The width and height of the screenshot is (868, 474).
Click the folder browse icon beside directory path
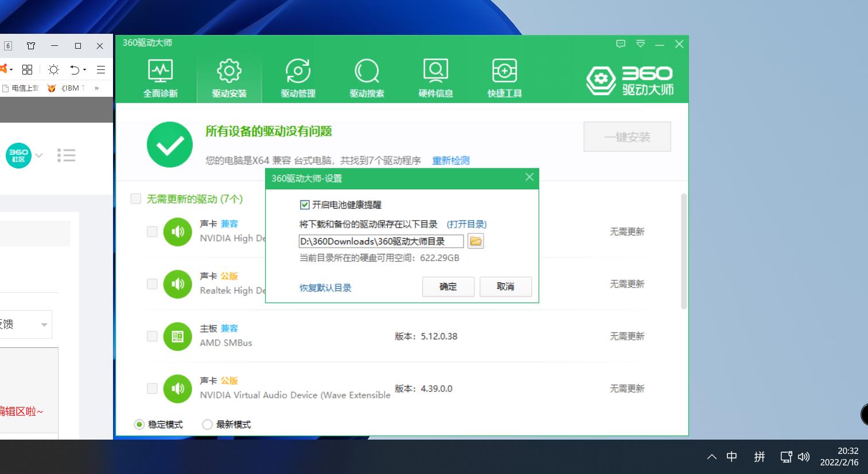point(476,241)
